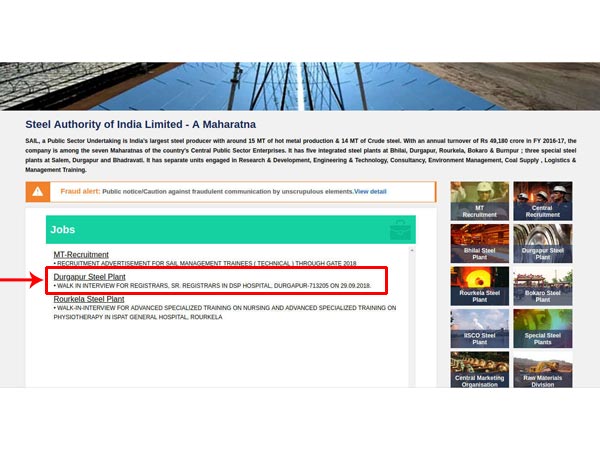
Task: Click the Jobs section header
Action: [231, 230]
